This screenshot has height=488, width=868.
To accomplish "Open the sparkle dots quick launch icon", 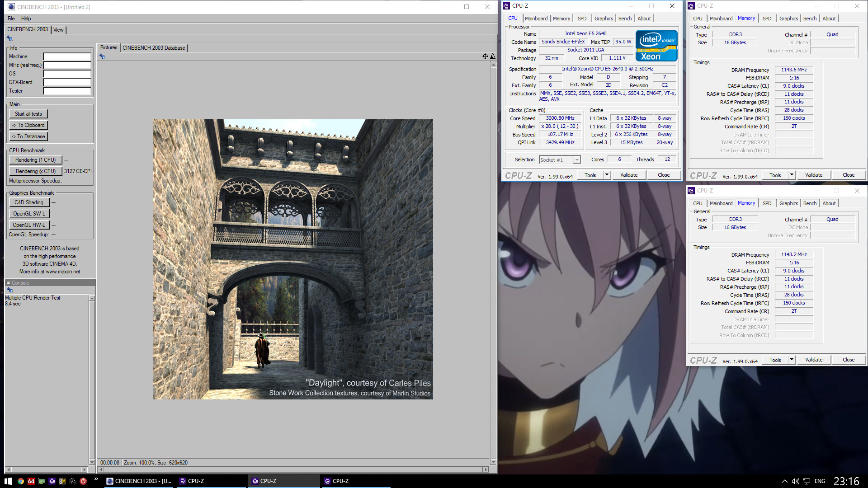I will point(73,481).
